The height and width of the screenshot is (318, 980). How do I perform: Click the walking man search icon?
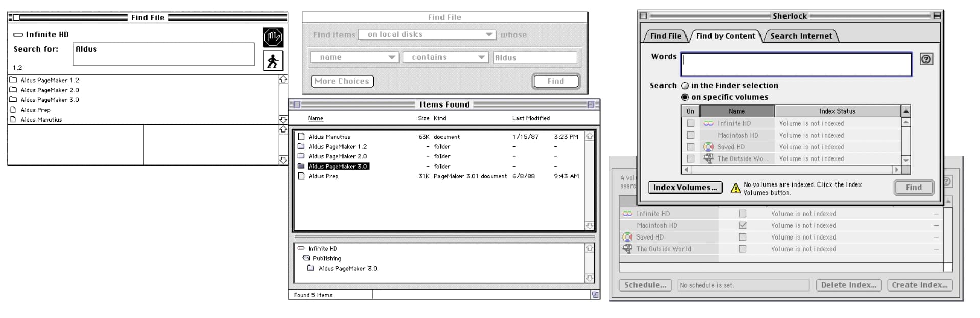click(273, 61)
